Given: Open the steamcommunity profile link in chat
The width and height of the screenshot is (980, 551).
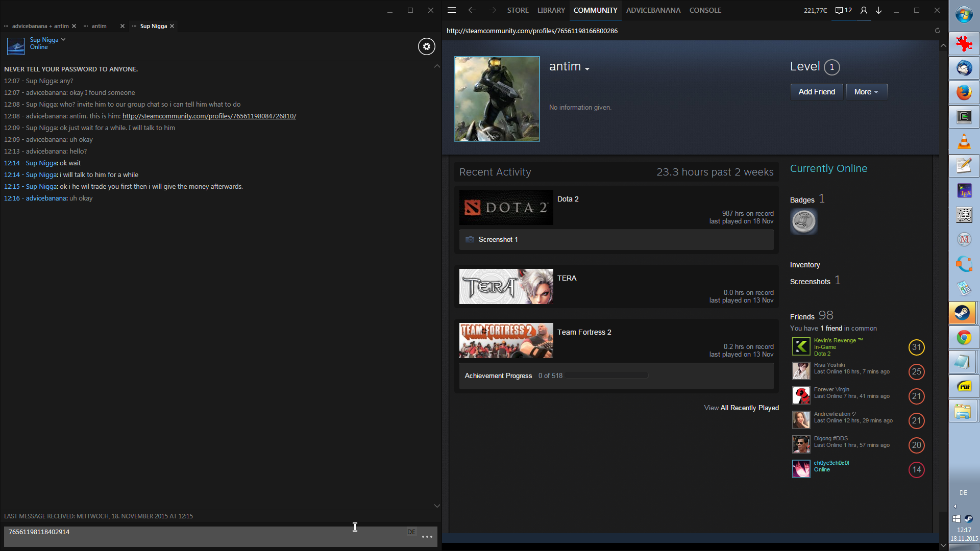Looking at the screenshot, I should point(209,116).
